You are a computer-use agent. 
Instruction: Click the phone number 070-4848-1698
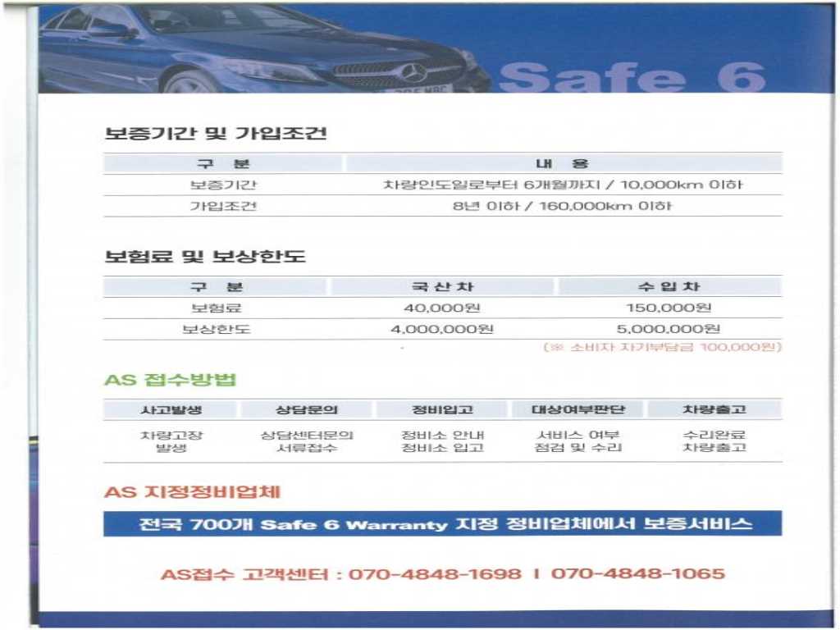coord(435,573)
